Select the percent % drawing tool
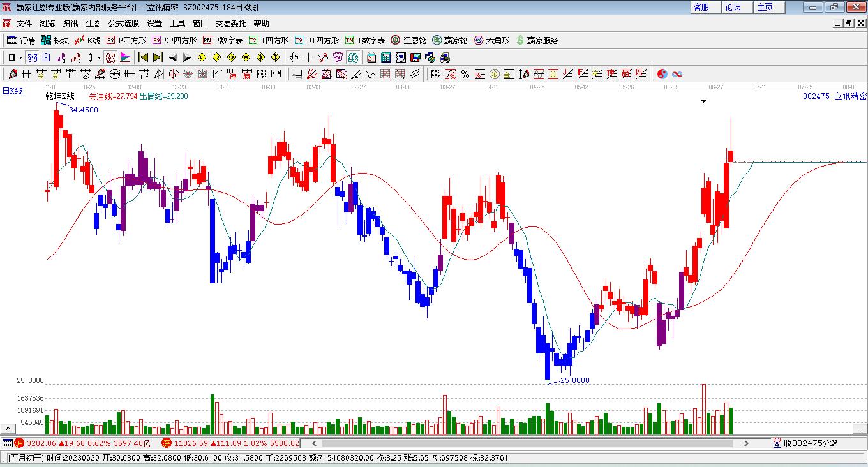868x467 pixels. [x=465, y=74]
